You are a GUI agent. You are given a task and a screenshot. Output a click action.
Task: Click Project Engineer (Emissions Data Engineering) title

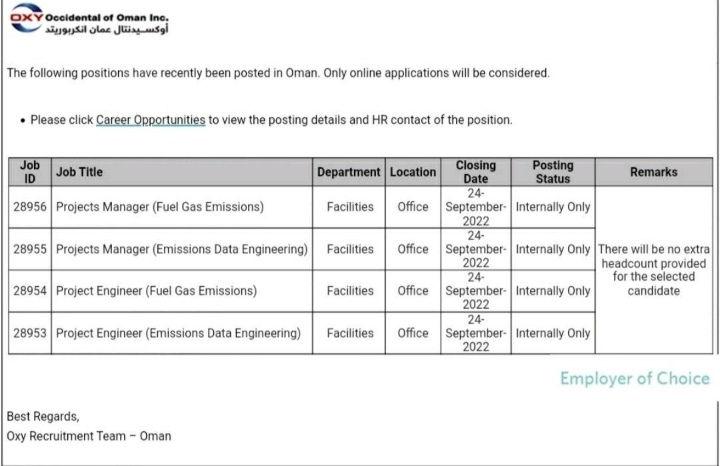(x=178, y=333)
